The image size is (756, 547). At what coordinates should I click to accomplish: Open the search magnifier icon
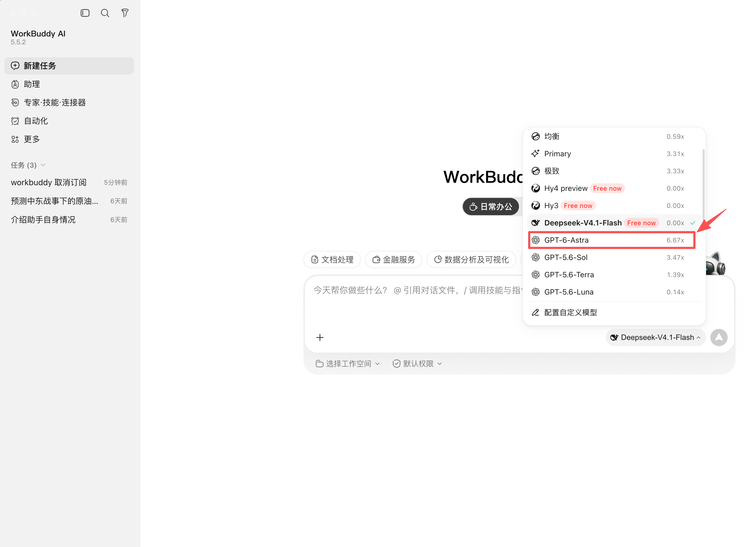pos(105,13)
